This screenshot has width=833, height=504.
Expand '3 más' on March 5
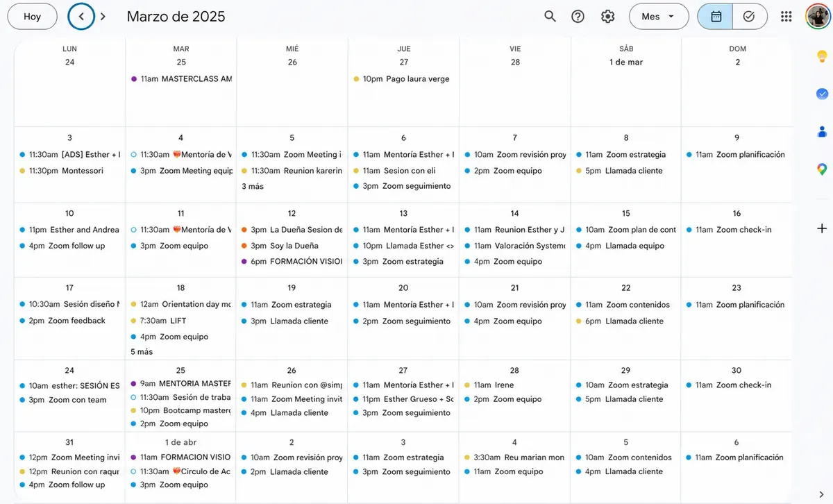tap(253, 186)
